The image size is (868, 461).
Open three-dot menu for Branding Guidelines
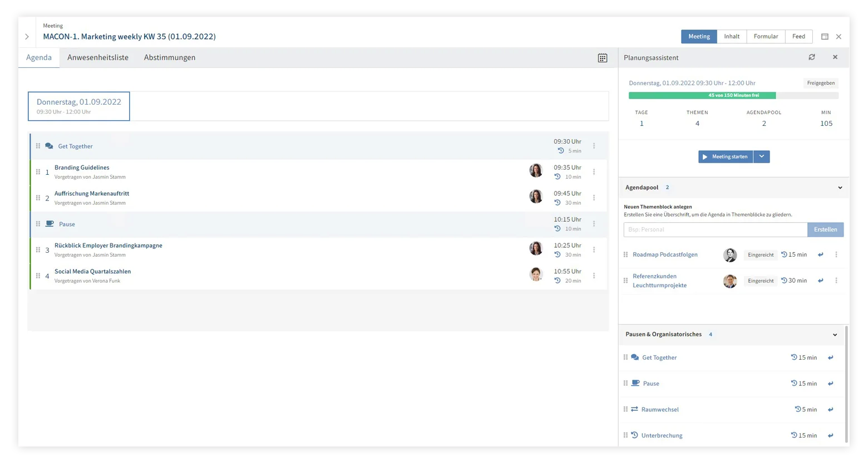[594, 172]
